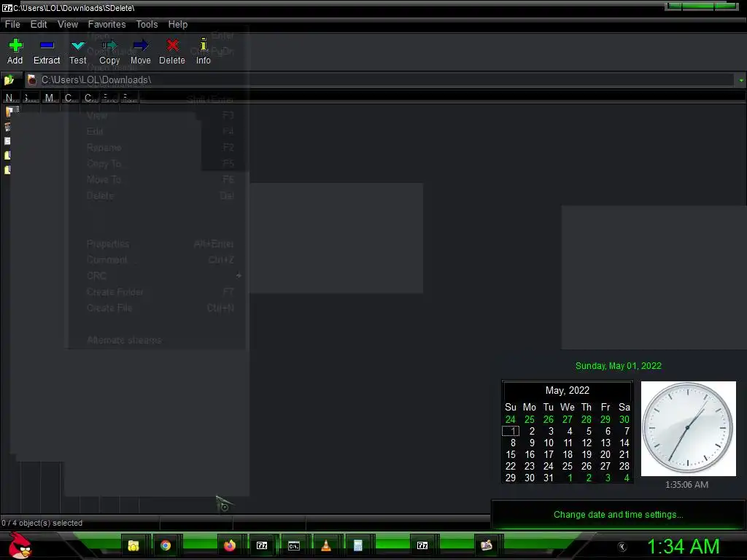Select May 9 in the calendar
This screenshot has height=560, width=747.
tap(532, 443)
